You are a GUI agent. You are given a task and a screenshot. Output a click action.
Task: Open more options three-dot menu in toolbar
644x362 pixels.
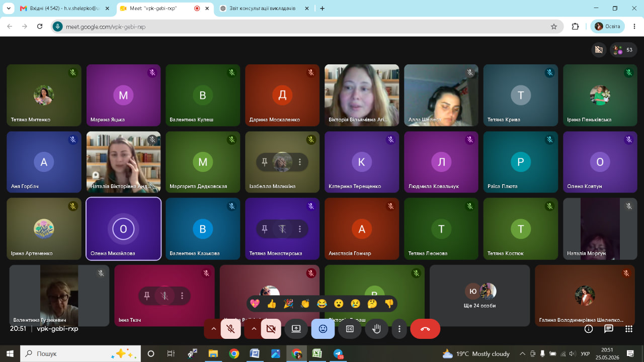pyautogui.click(x=399, y=329)
